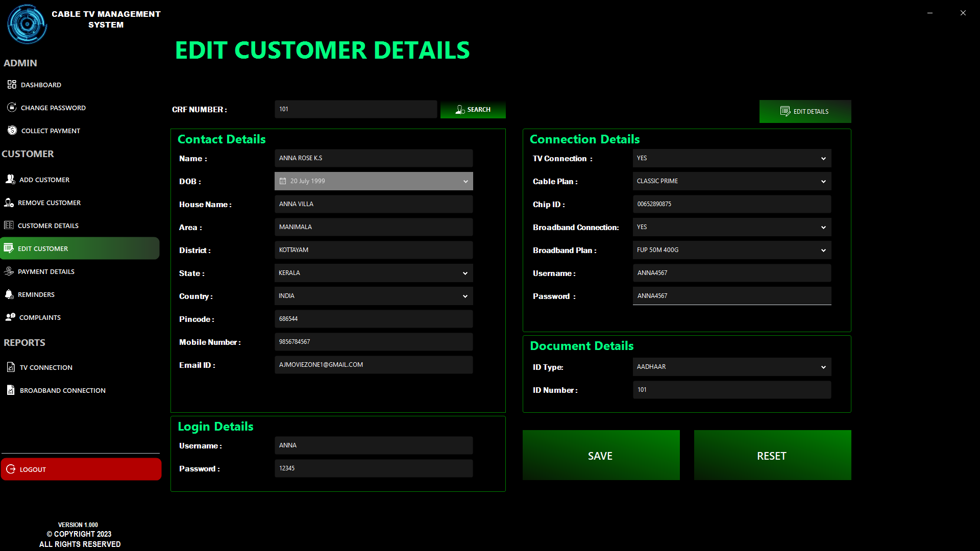
Task: Go to Payment Details in sidebar
Action: [46, 271]
